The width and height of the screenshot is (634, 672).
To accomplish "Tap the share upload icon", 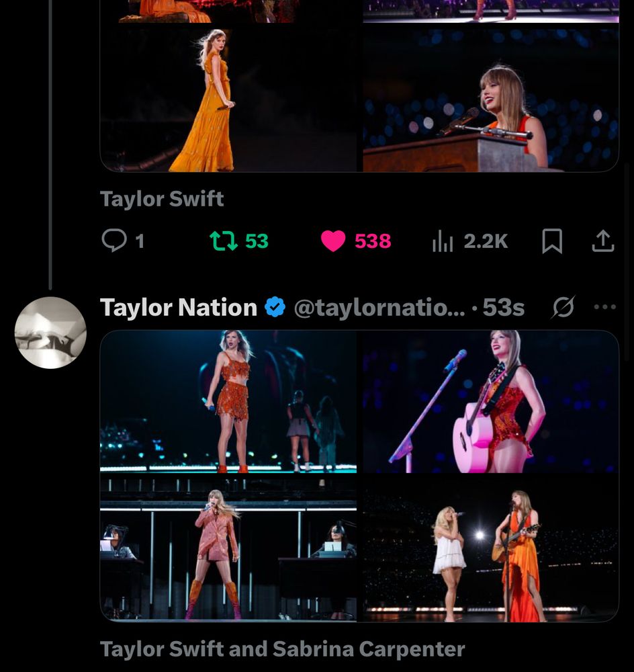I will (x=602, y=241).
